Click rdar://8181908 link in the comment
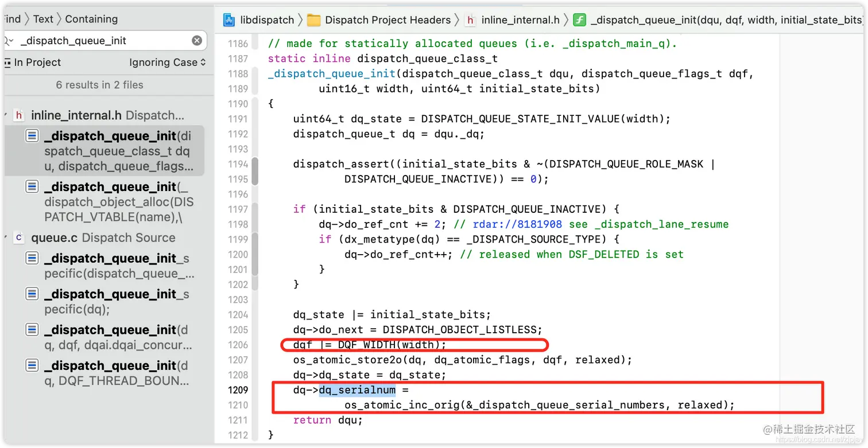The width and height of the screenshot is (868, 448). click(x=517, y=224)
